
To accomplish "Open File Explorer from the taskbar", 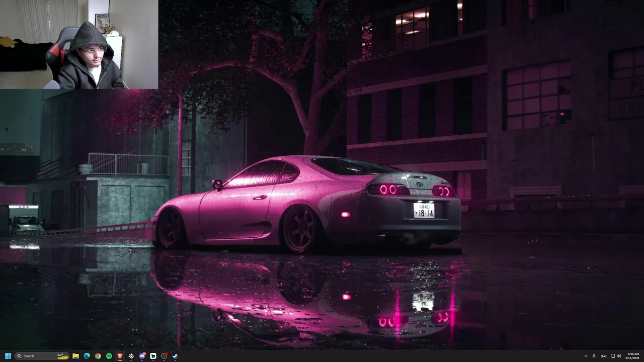I will pyautogui.click(x=75, y=356).
